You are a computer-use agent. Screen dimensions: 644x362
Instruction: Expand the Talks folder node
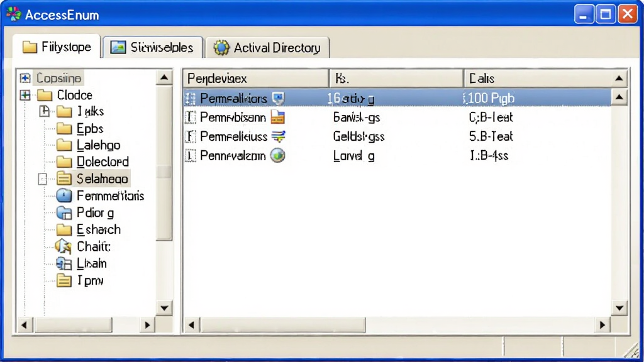45,111
